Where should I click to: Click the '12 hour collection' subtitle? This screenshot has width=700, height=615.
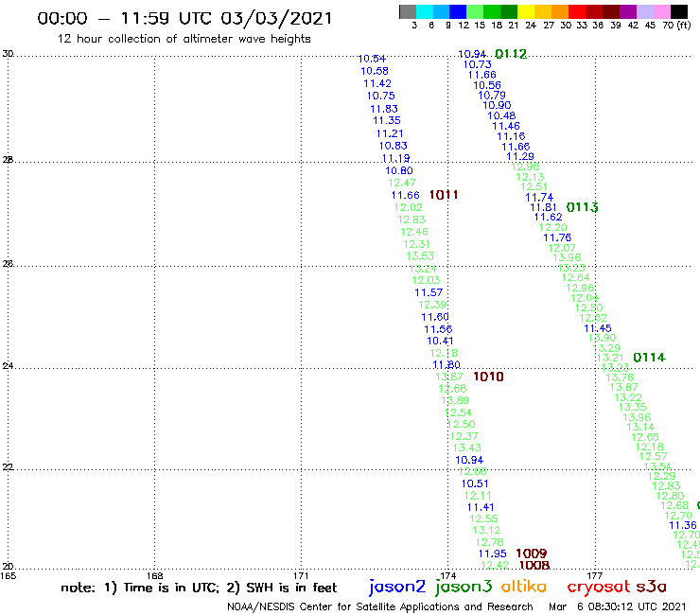click(184, 39)
